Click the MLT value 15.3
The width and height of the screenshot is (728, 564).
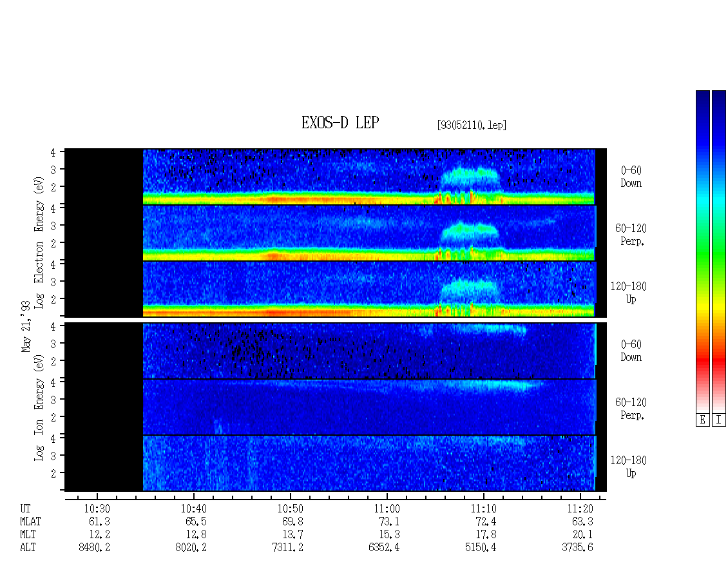389,534
